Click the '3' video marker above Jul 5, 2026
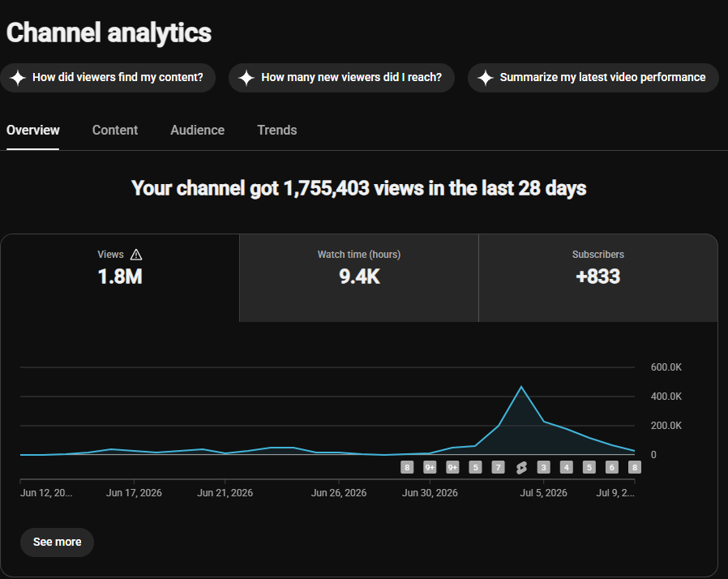728x579 pixels. 544,467
